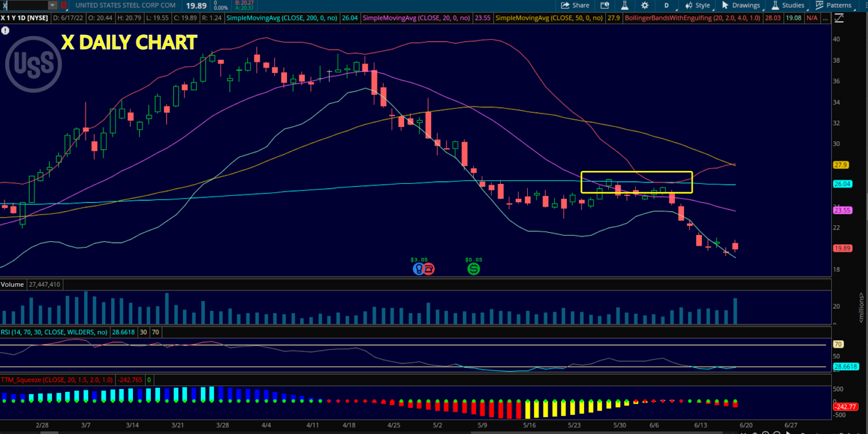Click the volume value 27,447,410
Screen dimensions: 868x434
(x=44, y=284)
